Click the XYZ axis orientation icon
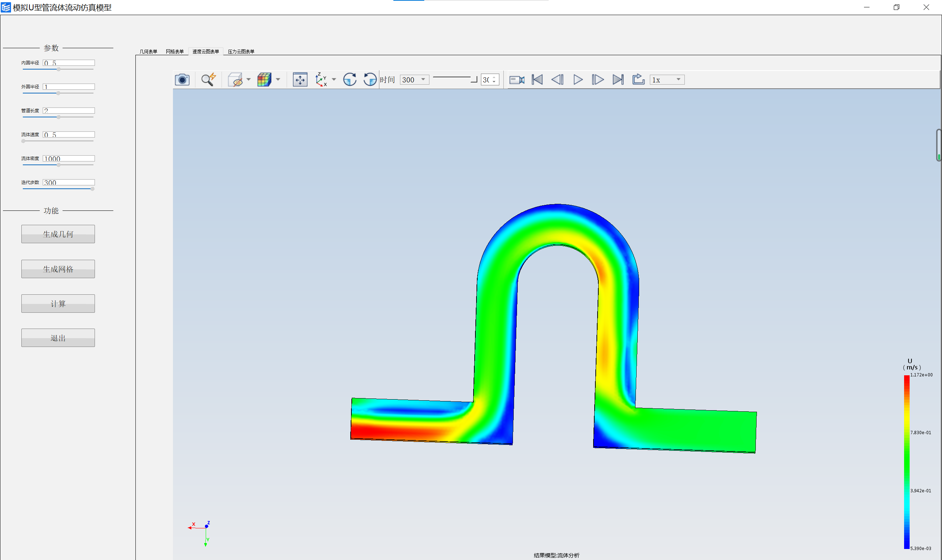This screenshot has height=560, width=942. (321, 79)
